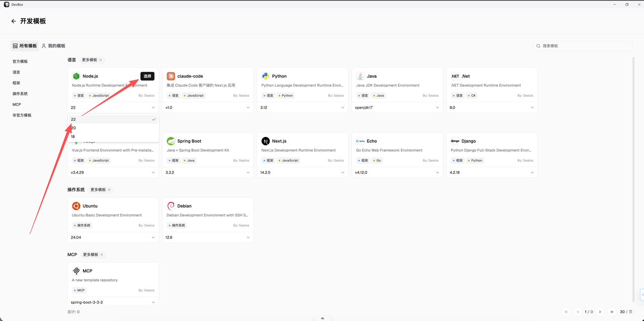644x321 pixels.
Task: Open MCP version dropdown spring-boot-3-3-2
Action: [x=113, y=302]
